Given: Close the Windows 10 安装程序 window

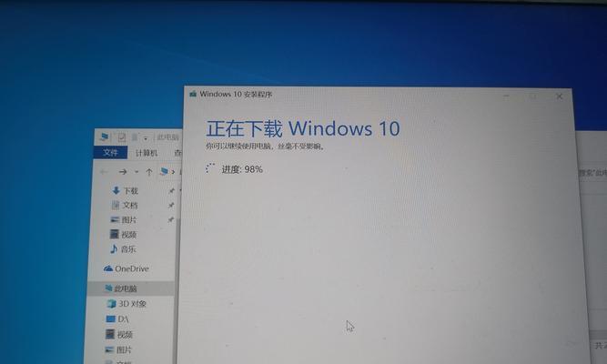Looking at the screenshot, I should (x=559, y=96).
